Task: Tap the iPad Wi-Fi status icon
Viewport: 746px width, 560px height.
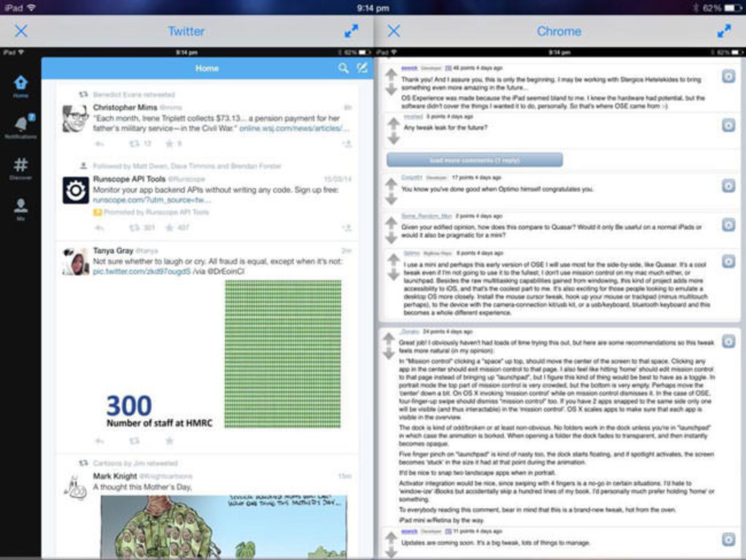Action: click(31, 8)
